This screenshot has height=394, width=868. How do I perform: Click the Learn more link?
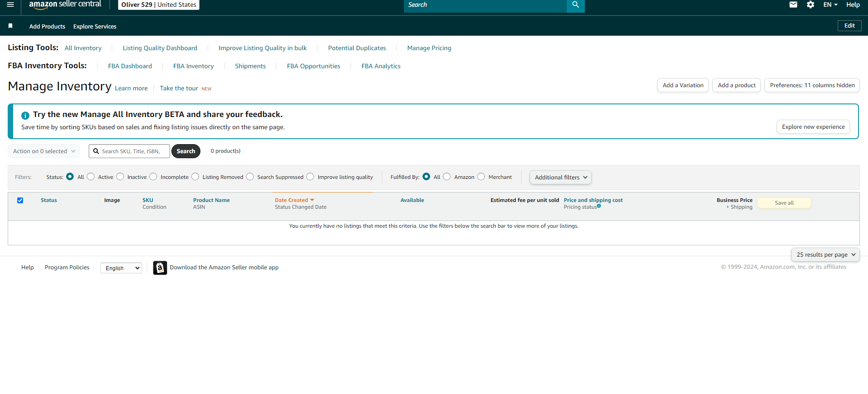[131, 88]
